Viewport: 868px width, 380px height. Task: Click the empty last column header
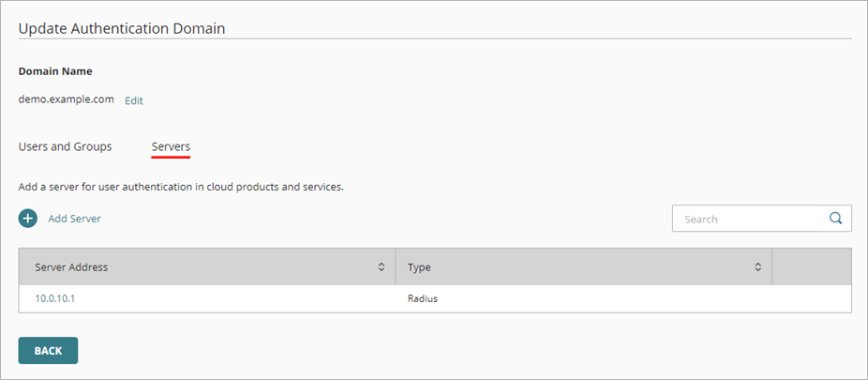pos(811,267)
